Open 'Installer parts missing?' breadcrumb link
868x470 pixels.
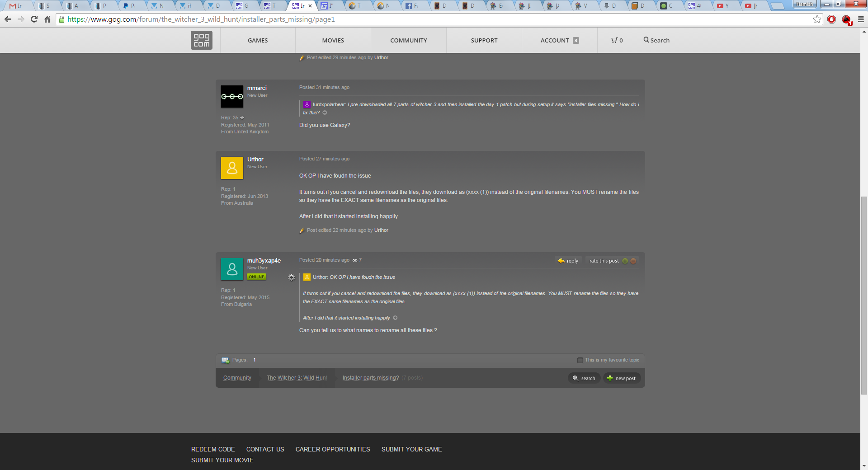tap(371, 378)
